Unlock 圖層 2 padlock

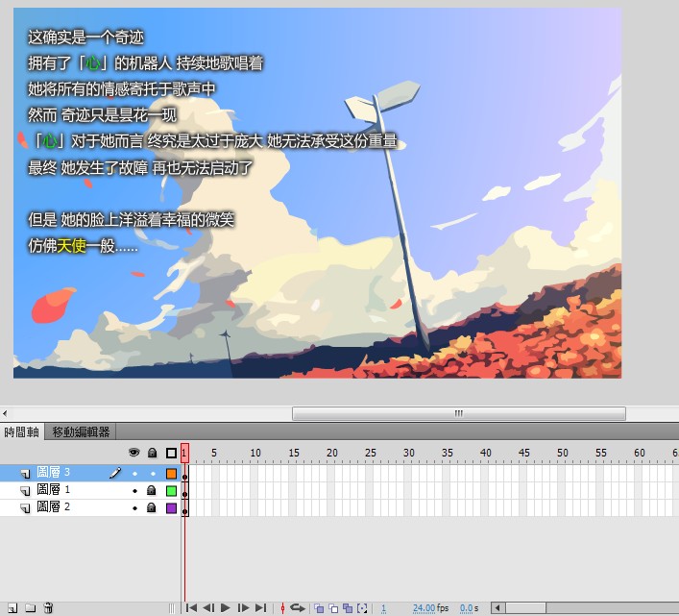(151, 507)
